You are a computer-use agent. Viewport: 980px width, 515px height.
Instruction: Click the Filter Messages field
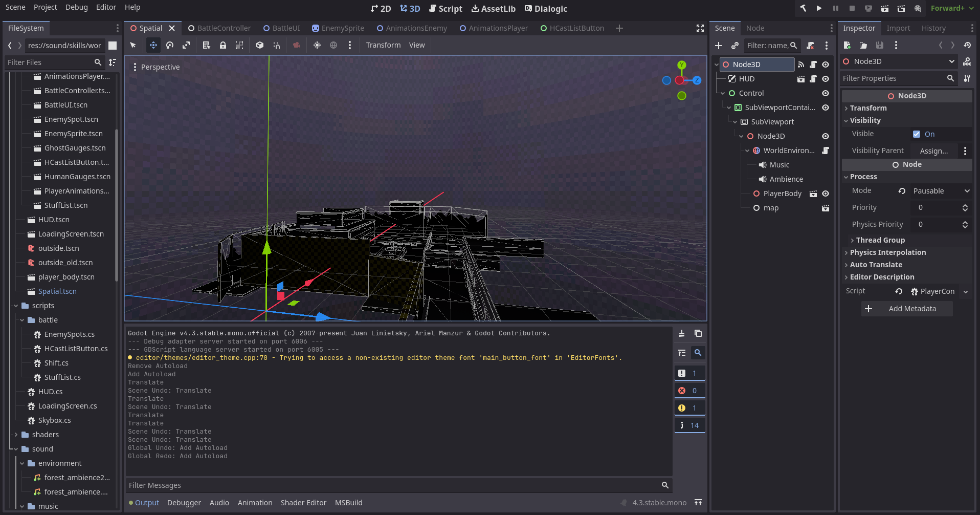coord(398,485)
